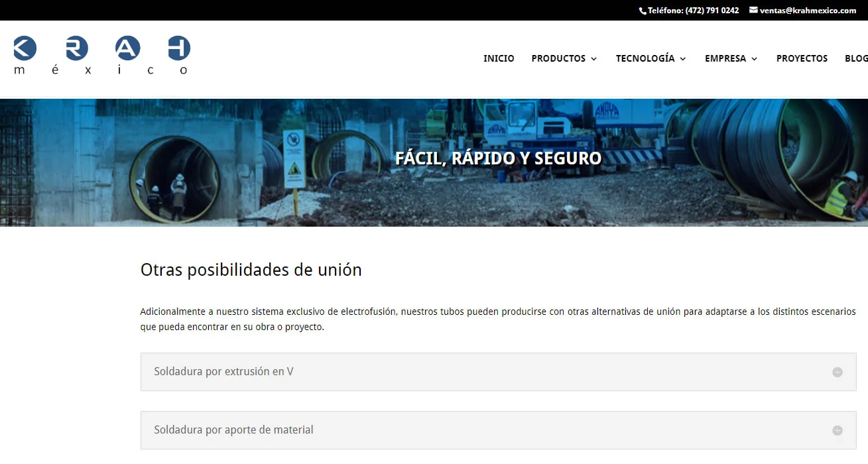Click the KRAH México logo
Image resolution: width=868 pixels, height=464 pixels.
coord(101,56)
